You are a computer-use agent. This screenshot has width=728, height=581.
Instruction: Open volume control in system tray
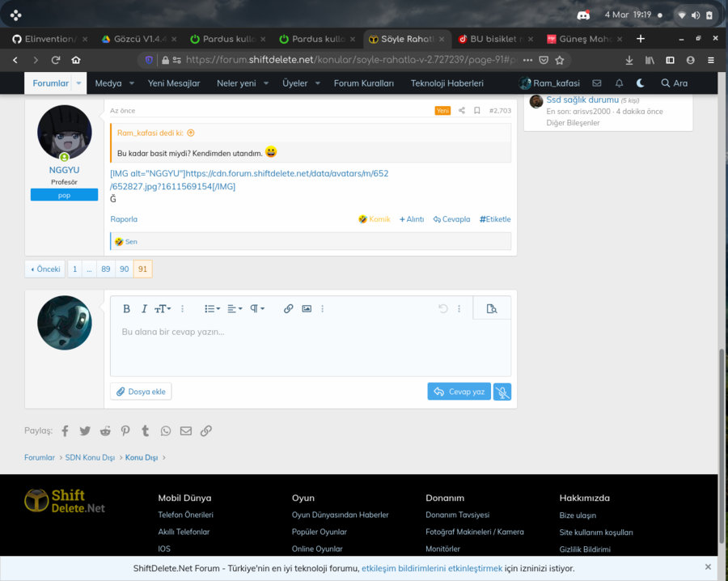coord(696,15)
